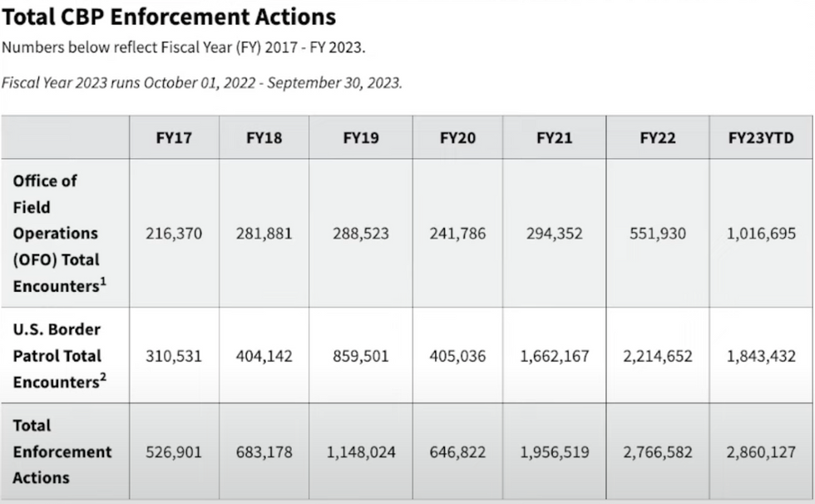Click the FY19 column header
Image resolution: width=815 pixels, height=504 pixels.
point(361,138)
